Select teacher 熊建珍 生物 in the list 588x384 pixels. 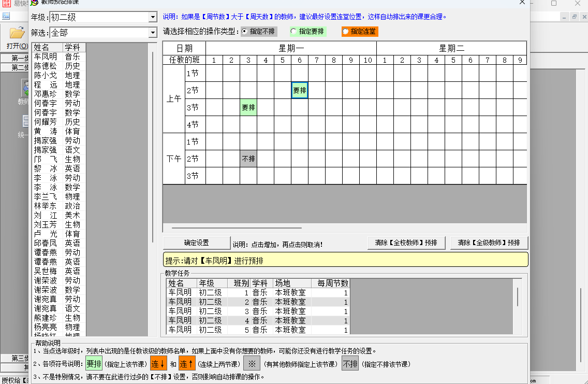click(59, 318)
